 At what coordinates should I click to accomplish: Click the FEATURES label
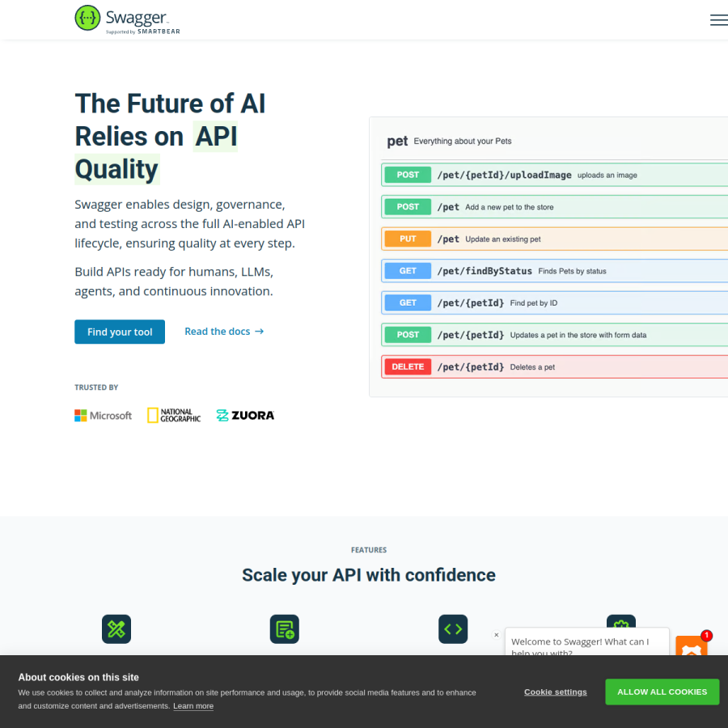point(369,550)
